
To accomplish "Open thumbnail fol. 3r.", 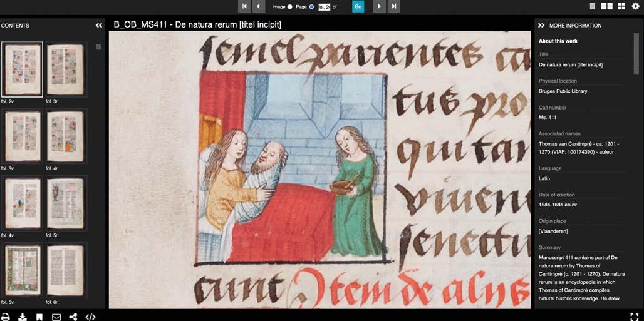I will pyautogui.click(x=66, y=69).
